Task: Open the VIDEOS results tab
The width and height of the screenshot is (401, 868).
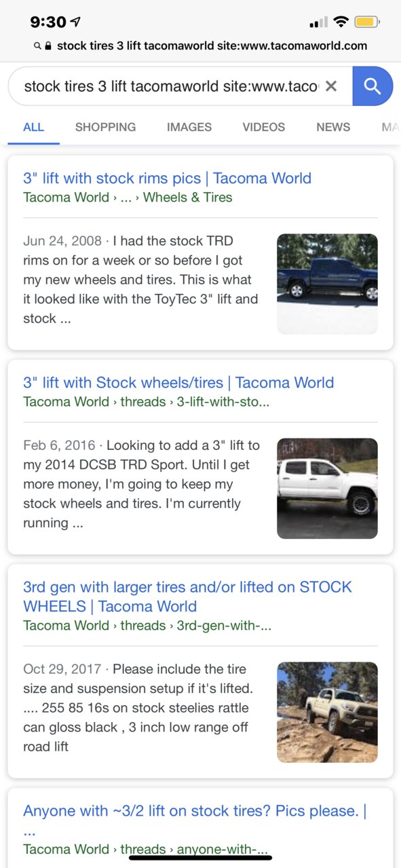Action: click(264, 127)
